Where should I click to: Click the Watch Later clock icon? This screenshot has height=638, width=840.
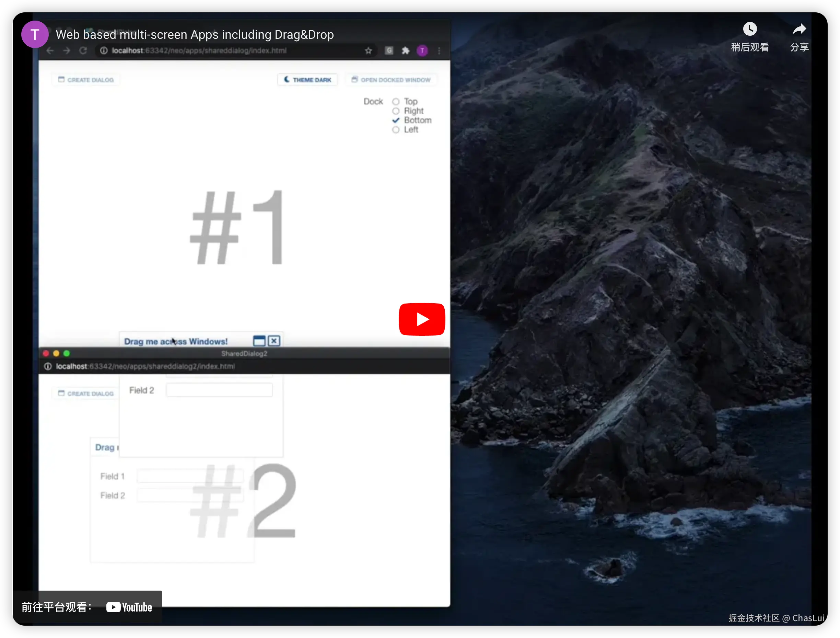tap(749, 29)
